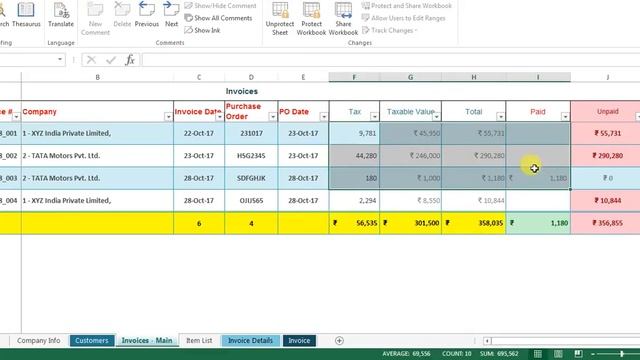This screenshot has width=640, height=360.
Task: Show All Comments in the sheet
Action: click(218, 18)
